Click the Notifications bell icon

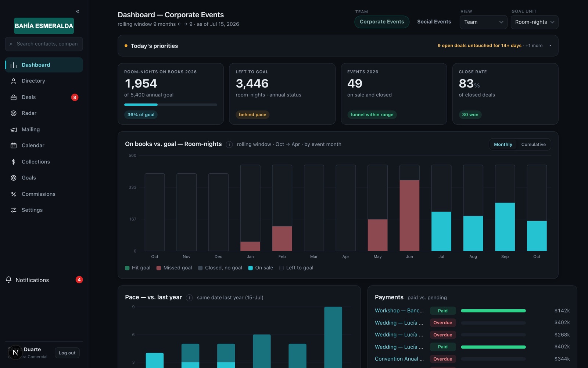[x=9, y=280]
